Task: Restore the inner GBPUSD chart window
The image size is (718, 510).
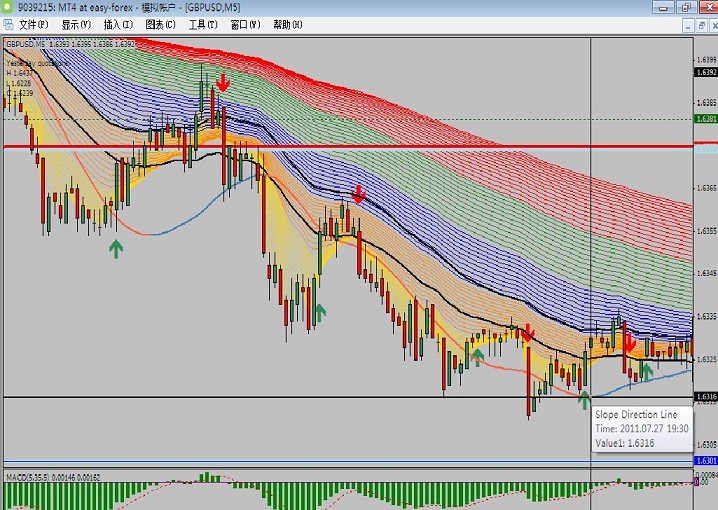Action: point(702,26)
